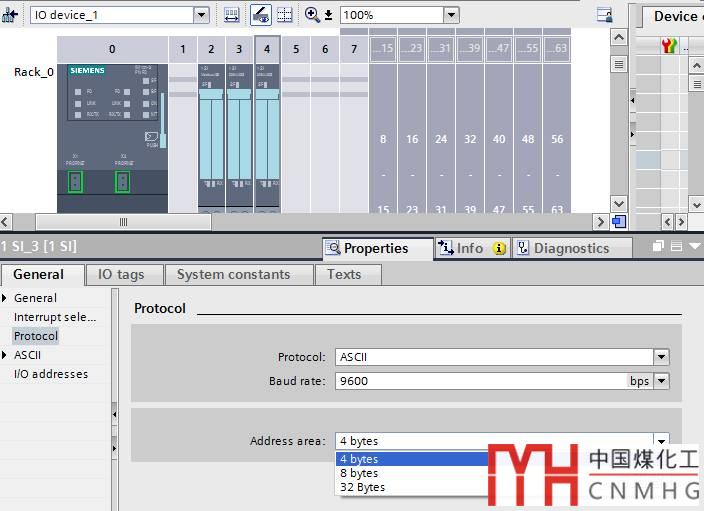Click the zoom magnifier icon
704x511 pixels.
pos(312,15)
